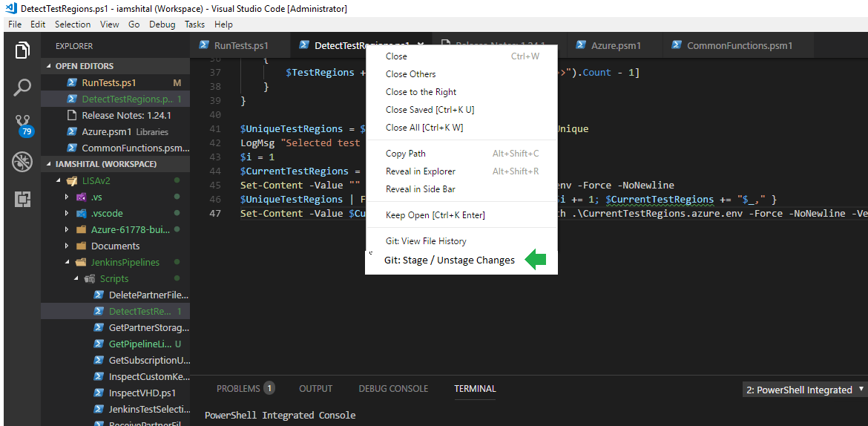Switch to the Azure.psm1 editor tab
868x426 pixels.
click(614, 45)
